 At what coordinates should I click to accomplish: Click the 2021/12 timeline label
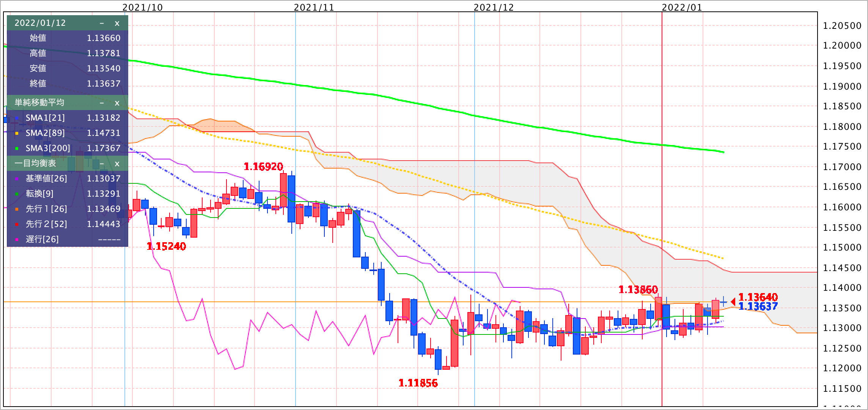(x=494, y=8)
